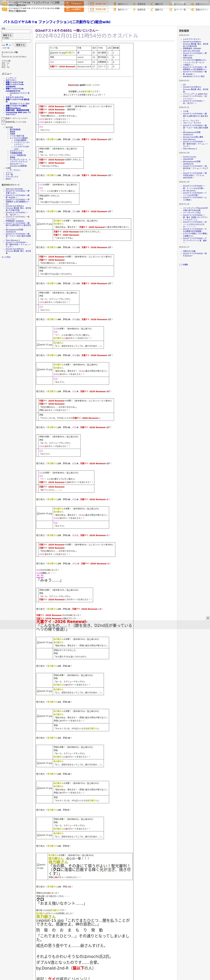Open Connecting With you バトルロイヤル! link

(x=18, y=113)
